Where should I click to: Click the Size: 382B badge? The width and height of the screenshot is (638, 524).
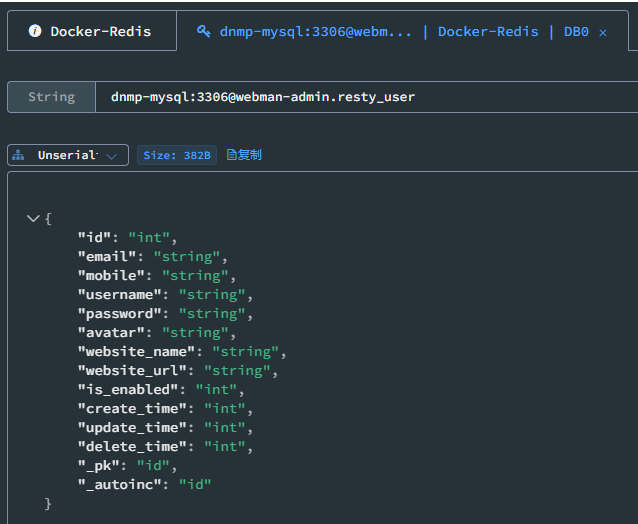pos(177,155)
